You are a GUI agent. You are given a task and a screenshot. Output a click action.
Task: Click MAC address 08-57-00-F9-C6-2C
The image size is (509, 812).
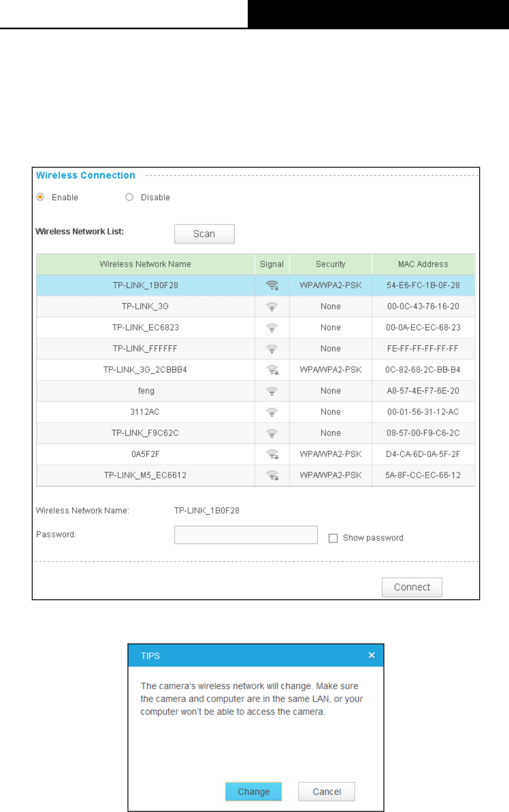423,433
